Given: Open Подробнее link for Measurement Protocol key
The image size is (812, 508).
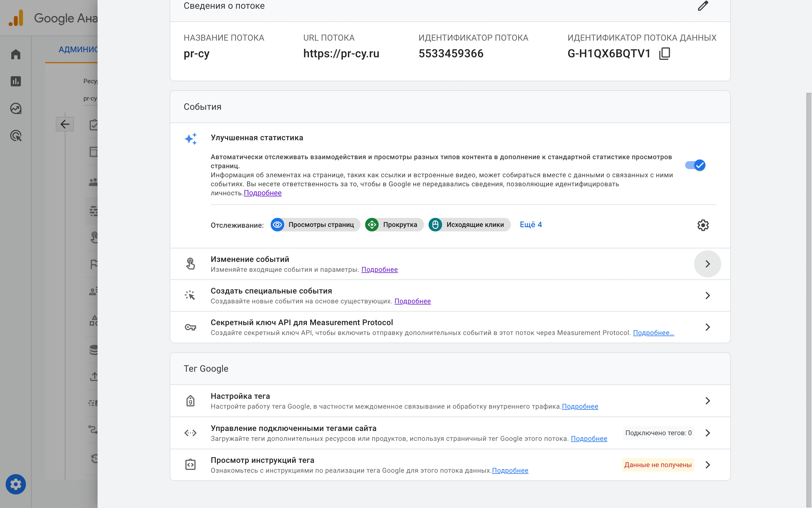Looking at the screenshot, I should (653, 333).
